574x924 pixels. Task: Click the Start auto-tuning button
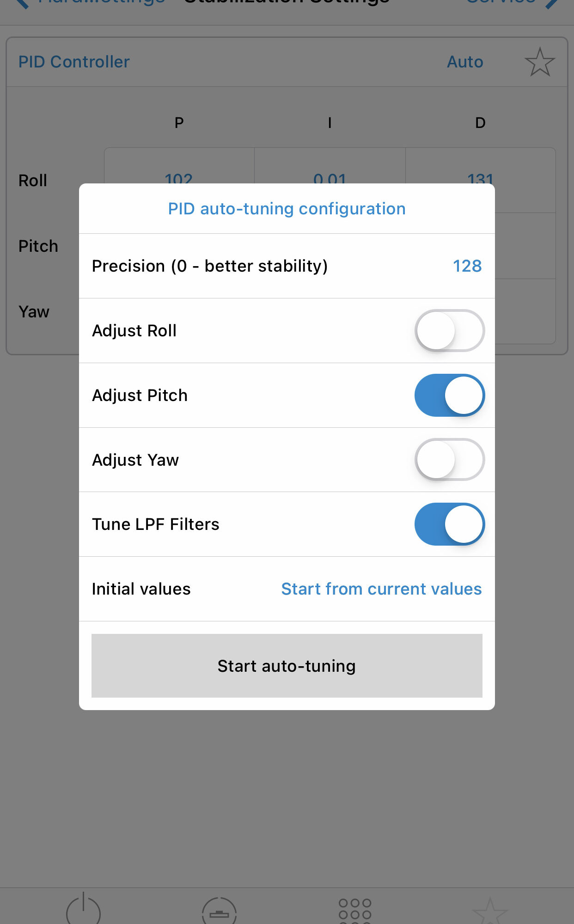(x=287, y=666)
